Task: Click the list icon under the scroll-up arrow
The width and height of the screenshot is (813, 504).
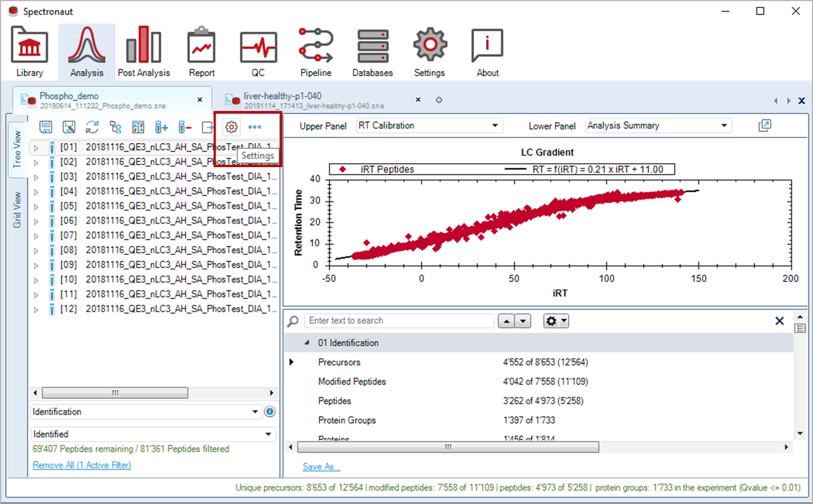Action: [x=800, y=328]
